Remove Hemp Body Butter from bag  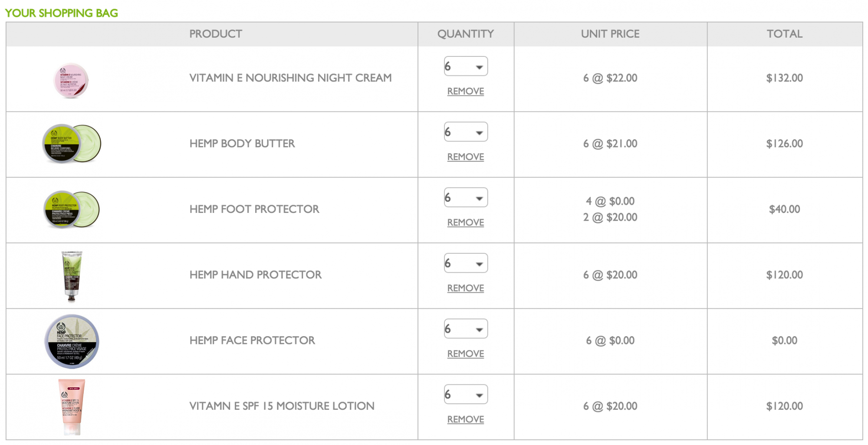point(466,157)
